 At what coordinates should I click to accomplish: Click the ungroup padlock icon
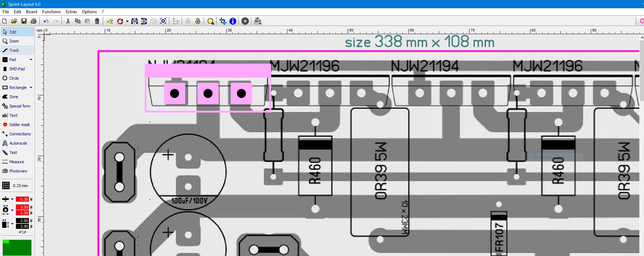198,21
